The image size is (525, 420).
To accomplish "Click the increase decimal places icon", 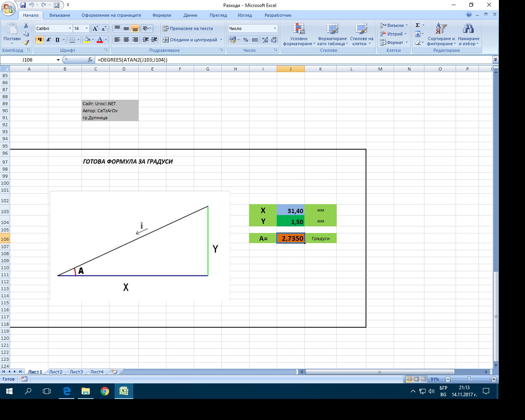I will (265, 40).
